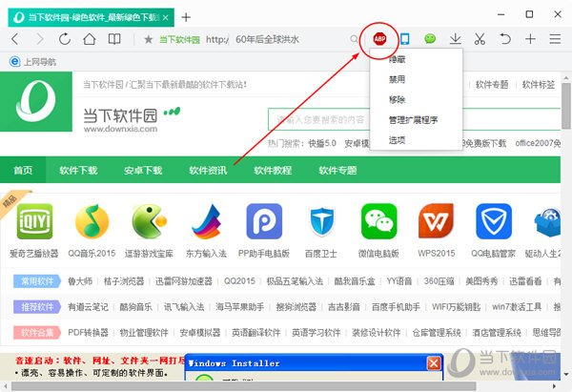Viewport: 572px width, 392px height.
Task: Click the 快播5.0 hot search link
Action: (x=322, y=143)
